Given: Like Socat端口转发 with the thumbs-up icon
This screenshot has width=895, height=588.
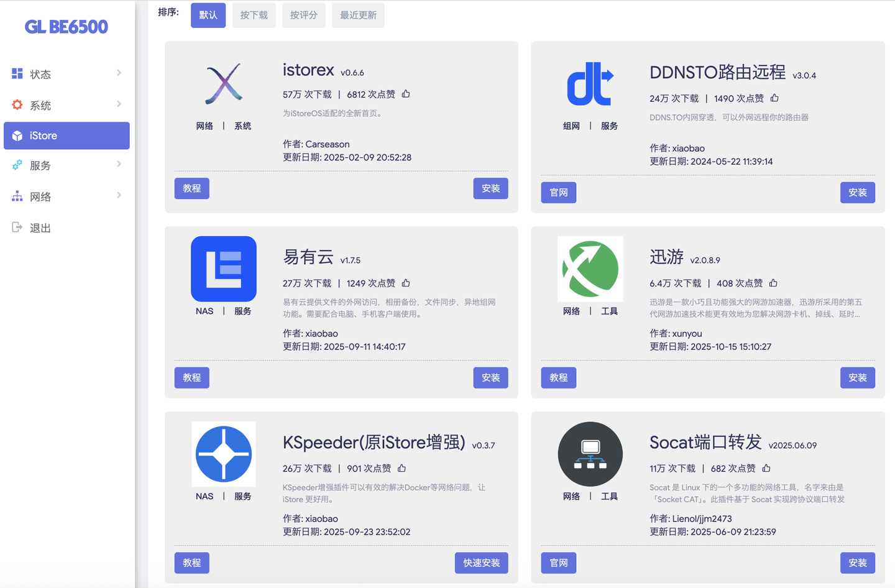Looking at the screenshot, I should 766,468.
